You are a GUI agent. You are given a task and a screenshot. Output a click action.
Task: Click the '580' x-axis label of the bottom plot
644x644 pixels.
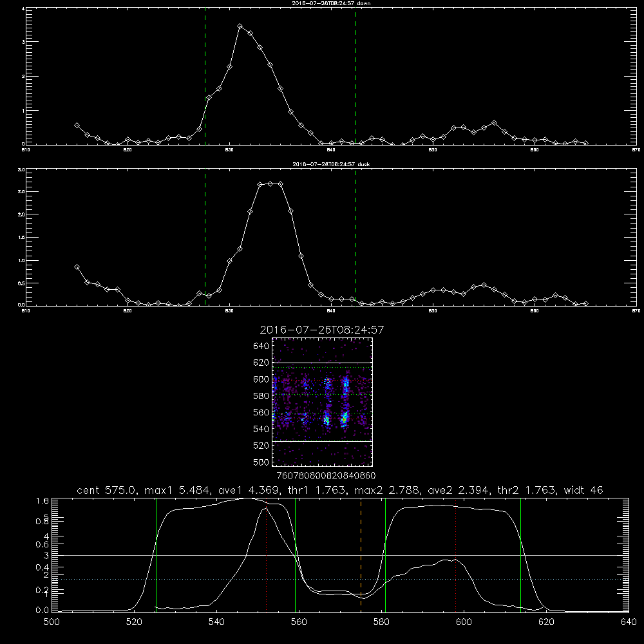381,622
